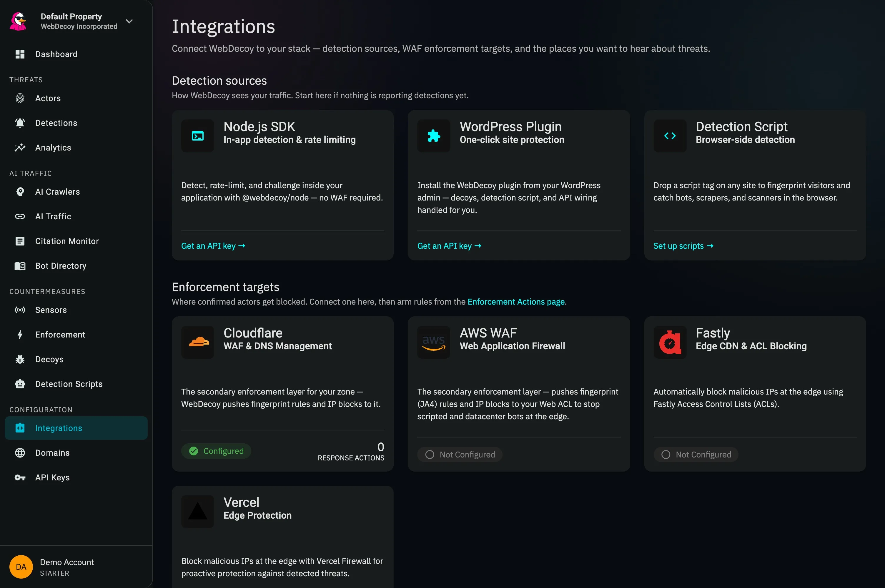The image size is (885, 588).
Task: Click the Domains globe icon
Action: pos(20,453)
